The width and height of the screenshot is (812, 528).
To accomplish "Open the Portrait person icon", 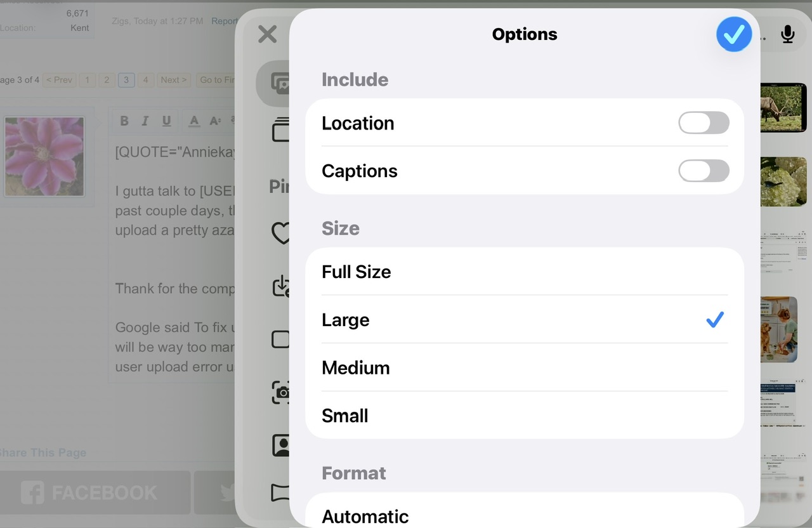I will [x=280, y=445].
